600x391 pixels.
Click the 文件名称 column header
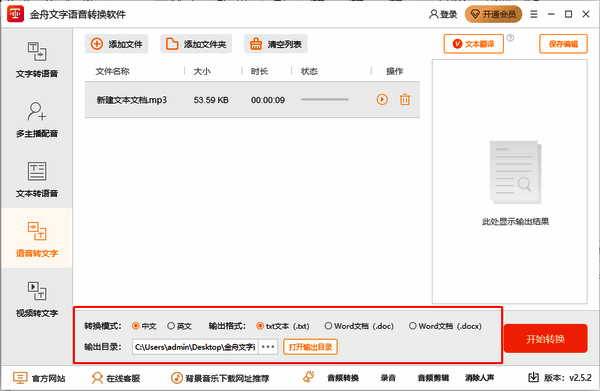pos(112,71)
